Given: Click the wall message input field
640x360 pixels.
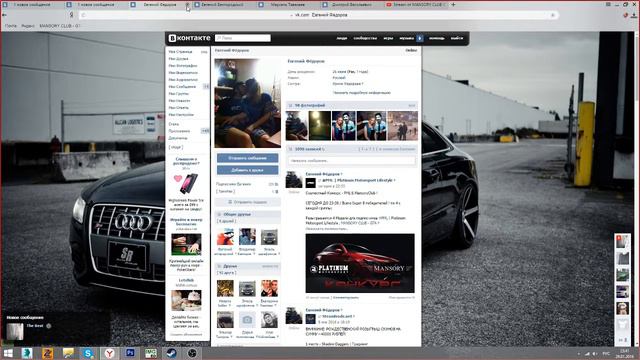Looking at the screenshot, I should click(351, 161).
